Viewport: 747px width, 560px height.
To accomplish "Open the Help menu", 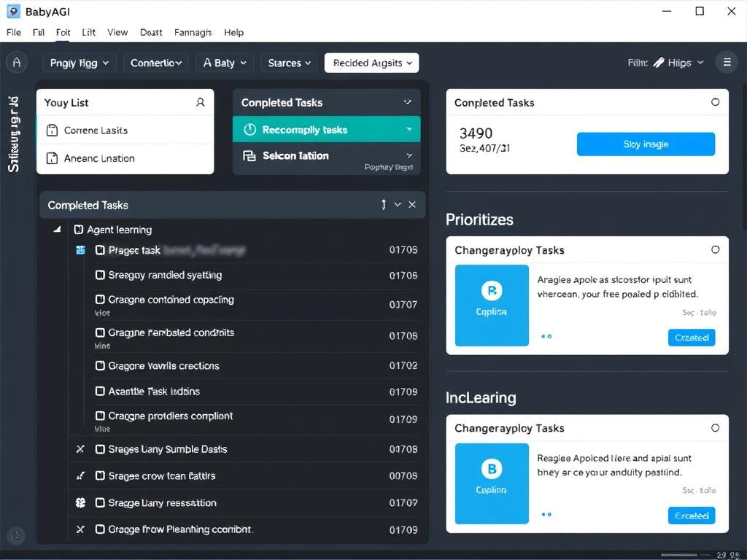I will pyautogui.click(x=234, y=32).
